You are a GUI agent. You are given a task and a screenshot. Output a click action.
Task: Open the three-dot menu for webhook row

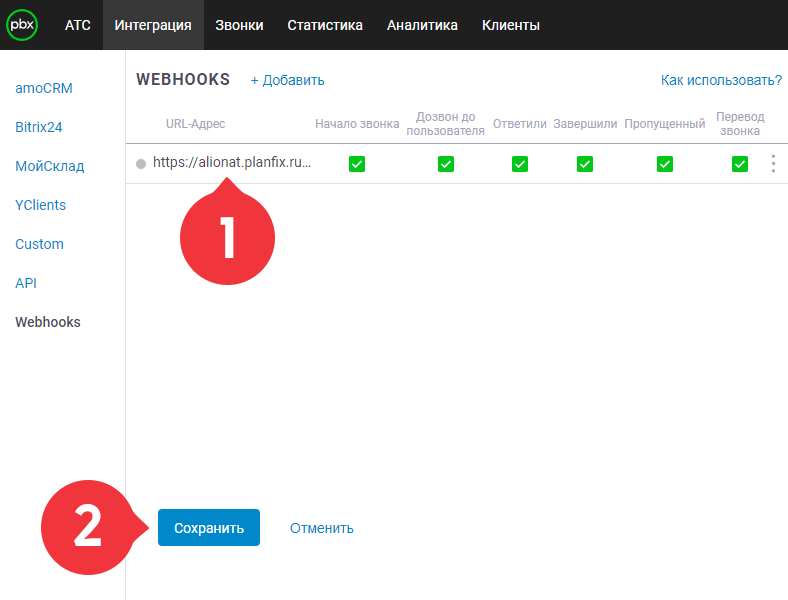tap(773, 164)
